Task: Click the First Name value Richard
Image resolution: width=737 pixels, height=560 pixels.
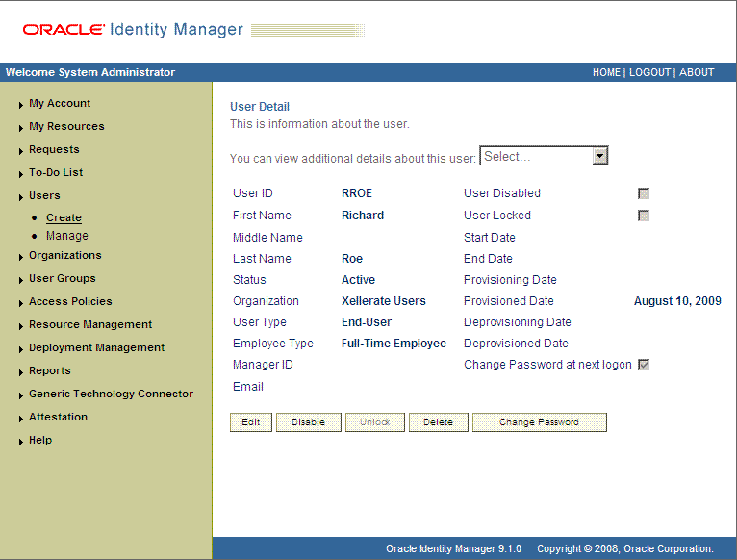Action: pos(363,216)
